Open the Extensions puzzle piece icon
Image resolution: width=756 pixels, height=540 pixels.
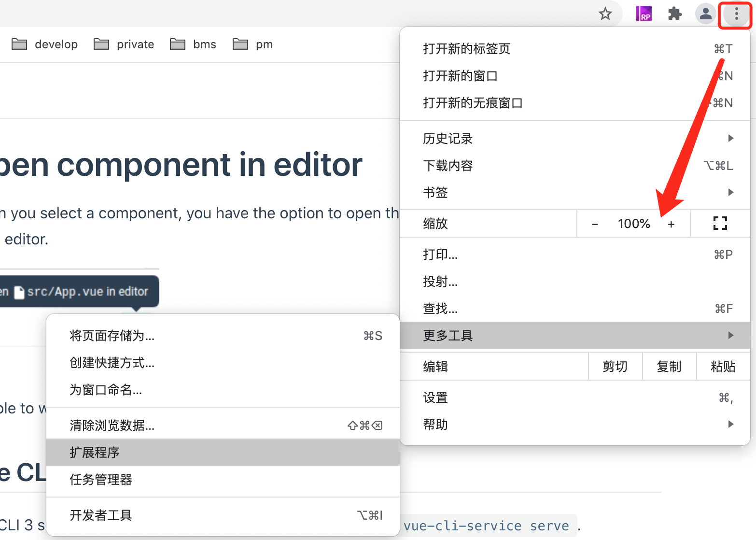point(675,14)
